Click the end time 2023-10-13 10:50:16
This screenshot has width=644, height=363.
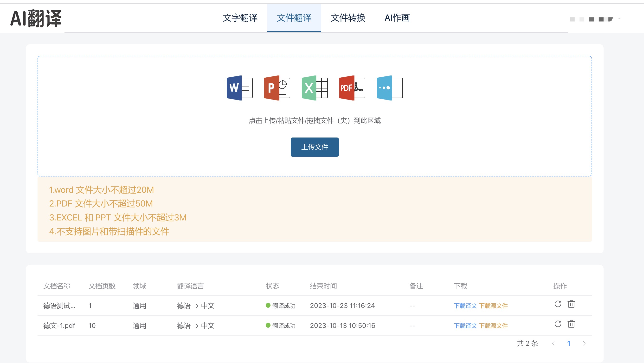(342, 325)
